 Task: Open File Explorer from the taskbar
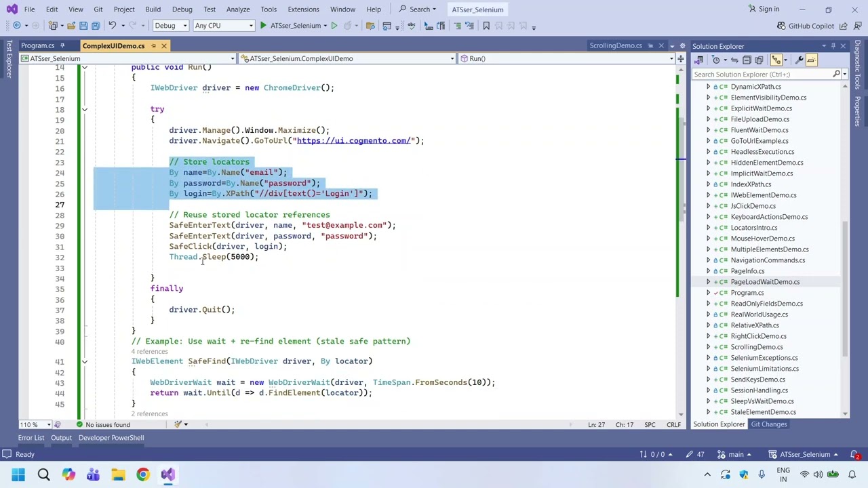[x=118, y=474]
